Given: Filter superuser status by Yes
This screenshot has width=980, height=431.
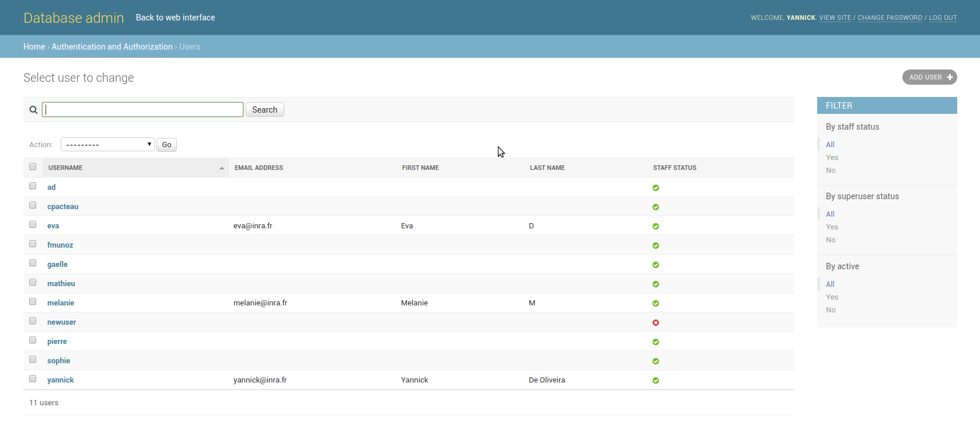Looking at the screenshot, I should pos(832,227).
